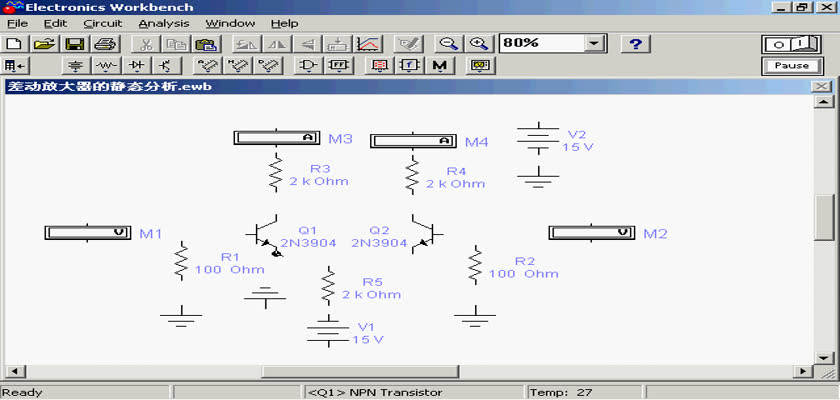Viewport: 840px width, 400px height.
Task: Open the Analysis menu
Action: coord(164,24)
